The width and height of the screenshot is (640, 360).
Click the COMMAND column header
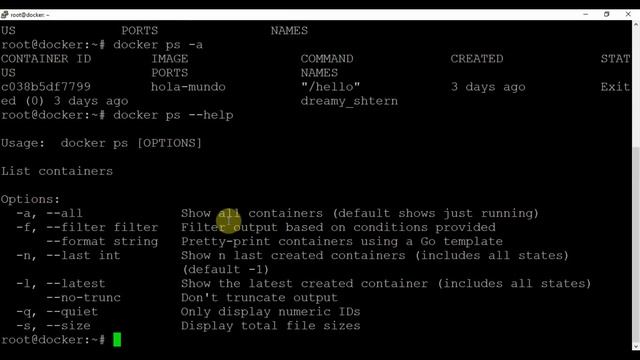tap(327, 59)
